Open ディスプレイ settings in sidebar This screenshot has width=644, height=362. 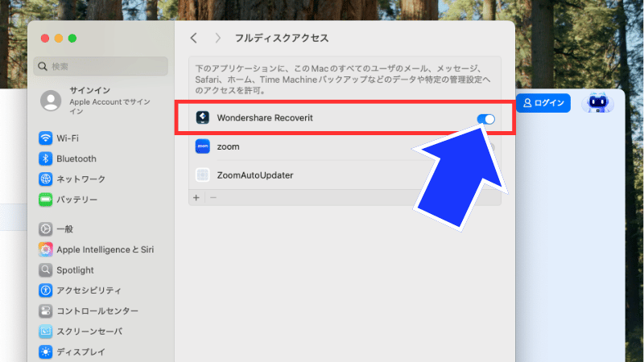coord(81,352)
